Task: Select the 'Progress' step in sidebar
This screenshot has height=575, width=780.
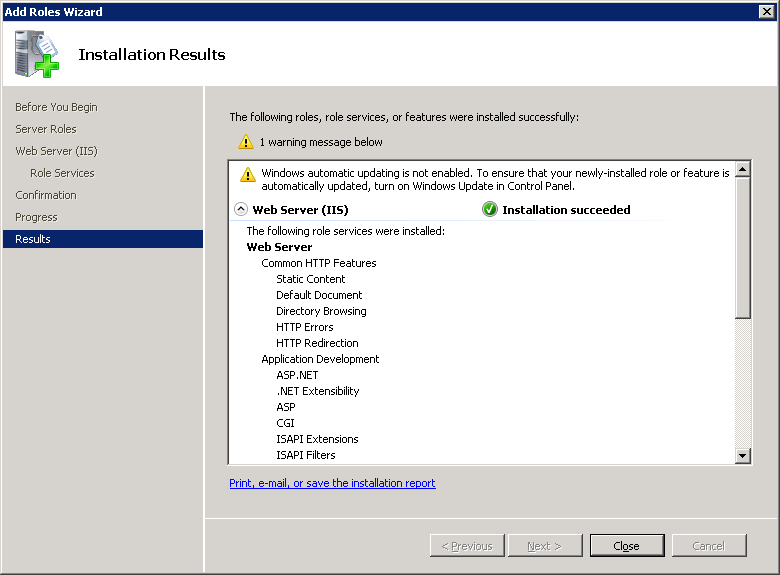Action: point(36,217)
